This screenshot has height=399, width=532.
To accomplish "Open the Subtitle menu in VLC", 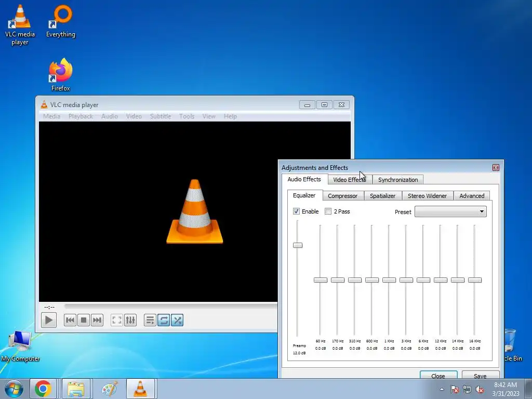I will (161, 116).
